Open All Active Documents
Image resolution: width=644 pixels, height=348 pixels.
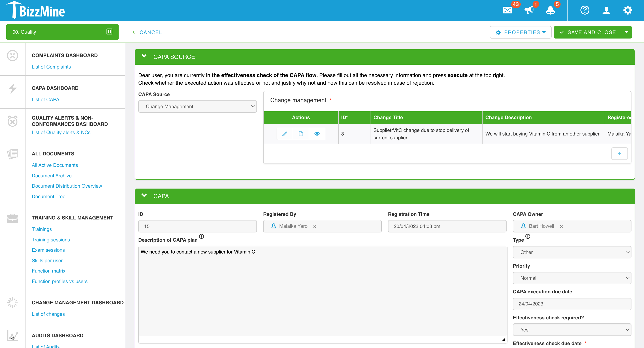click(x=55, y=165)
